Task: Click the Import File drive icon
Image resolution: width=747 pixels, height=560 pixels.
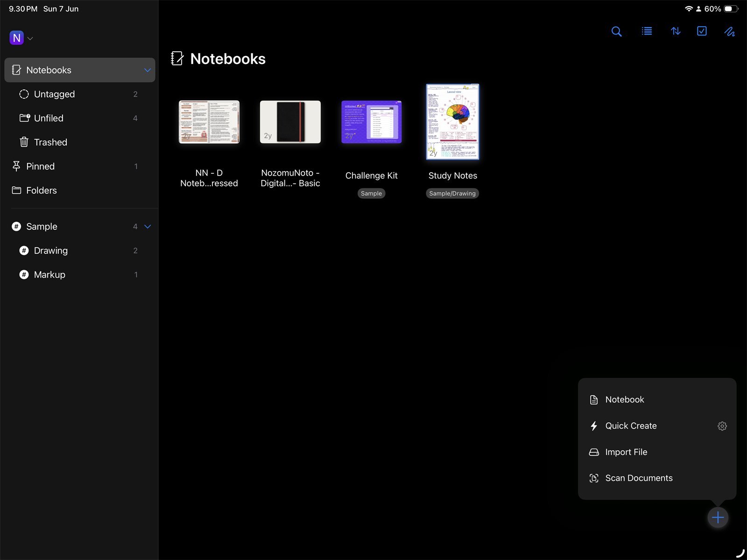Action: pos(594,452)
